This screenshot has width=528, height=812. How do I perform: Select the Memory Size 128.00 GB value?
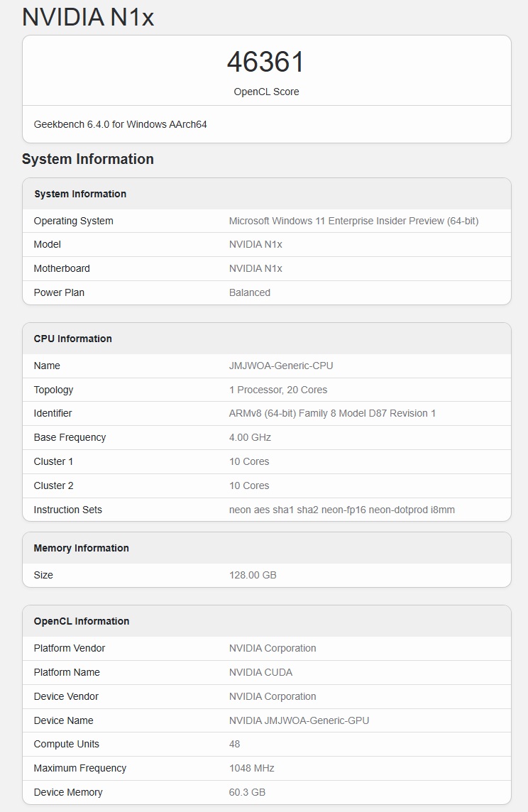pos(253,576)
